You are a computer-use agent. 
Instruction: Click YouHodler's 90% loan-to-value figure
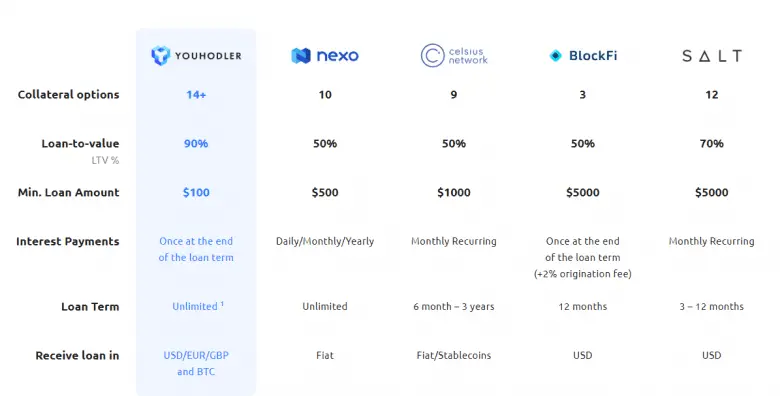pos(196,143)
